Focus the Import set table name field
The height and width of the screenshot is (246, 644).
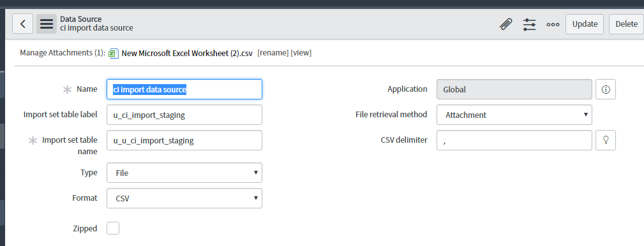click(x=184, y=140)
